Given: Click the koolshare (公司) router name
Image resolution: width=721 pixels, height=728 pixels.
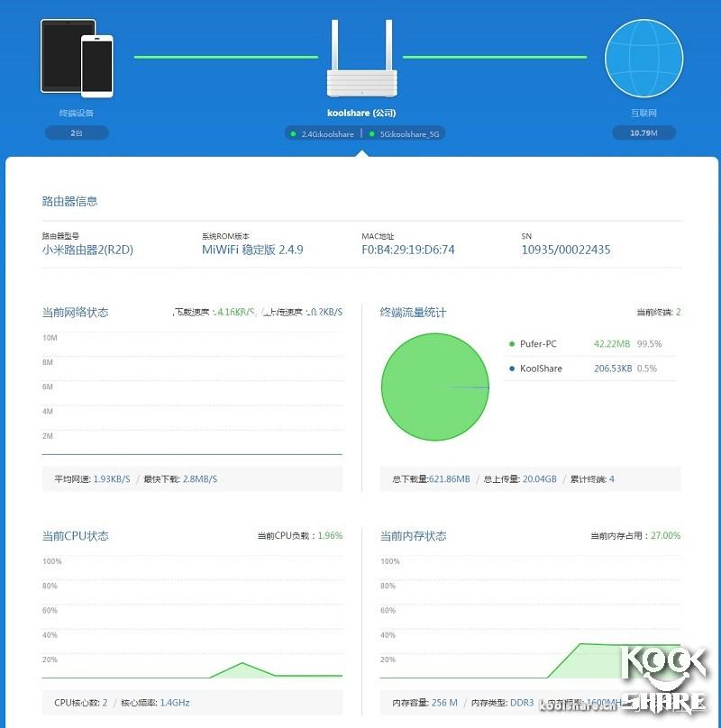Looking at the screenshot, I should (x=361, y=113).
